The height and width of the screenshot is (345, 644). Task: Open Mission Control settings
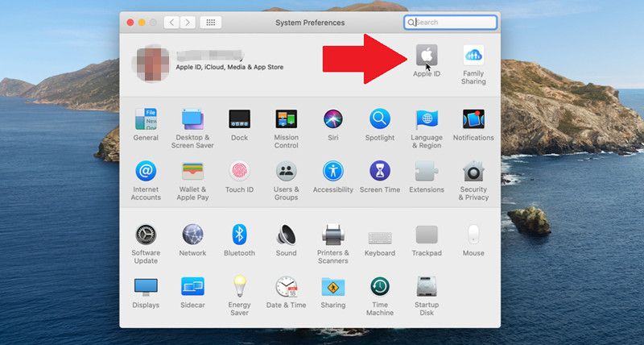click(287, 119)
